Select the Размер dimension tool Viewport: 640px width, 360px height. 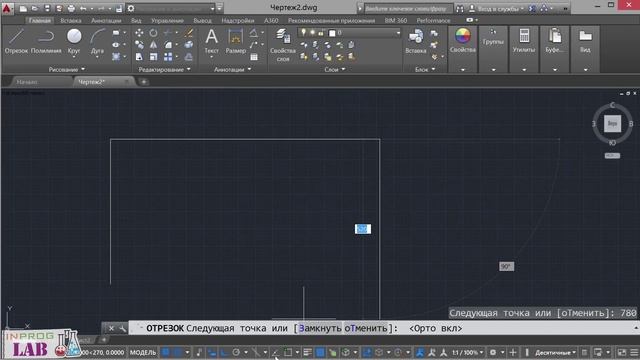[236, 41]
